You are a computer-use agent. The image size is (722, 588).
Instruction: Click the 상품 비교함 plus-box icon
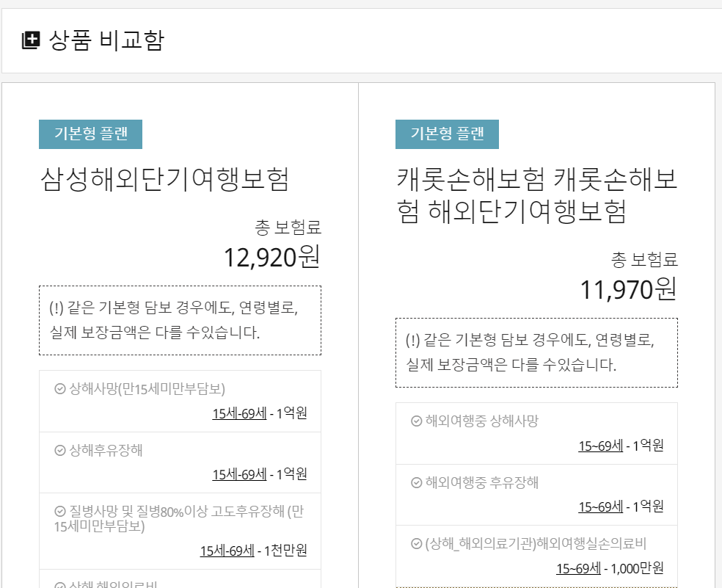[x=31, y=40]
